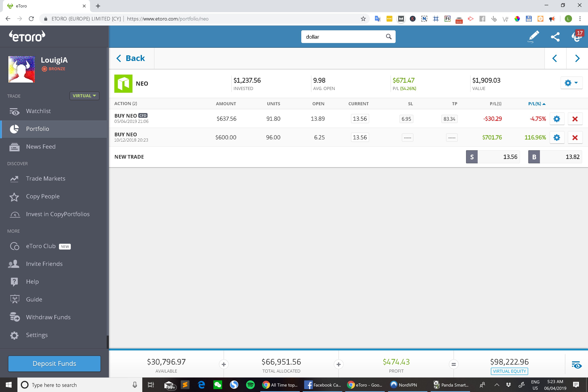Open Windows notification center icon
This screenshot has height=392, width=588.
pyautogui.click(x=576, y=385)
